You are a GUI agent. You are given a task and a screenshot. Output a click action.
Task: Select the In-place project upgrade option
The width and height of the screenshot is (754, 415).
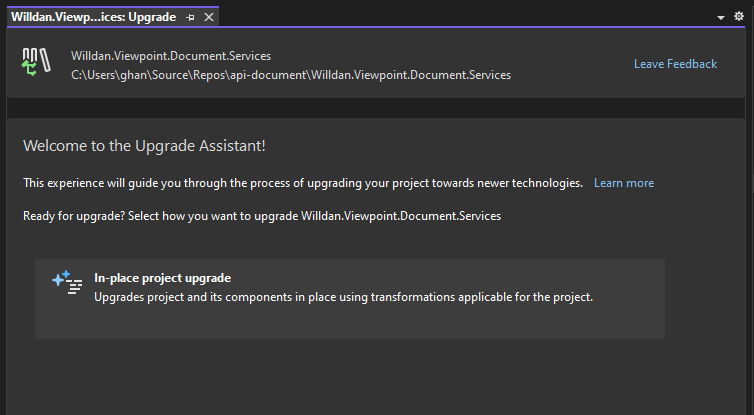[349, 298]
